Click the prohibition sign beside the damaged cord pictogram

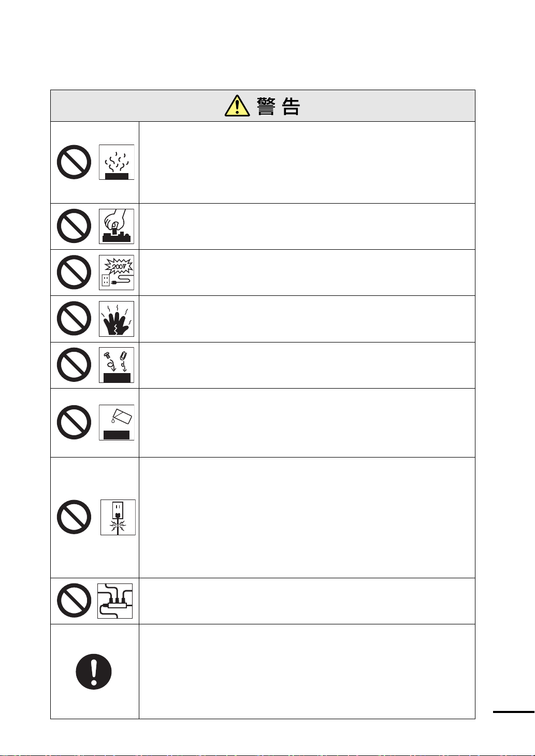(x=74, y=517)
